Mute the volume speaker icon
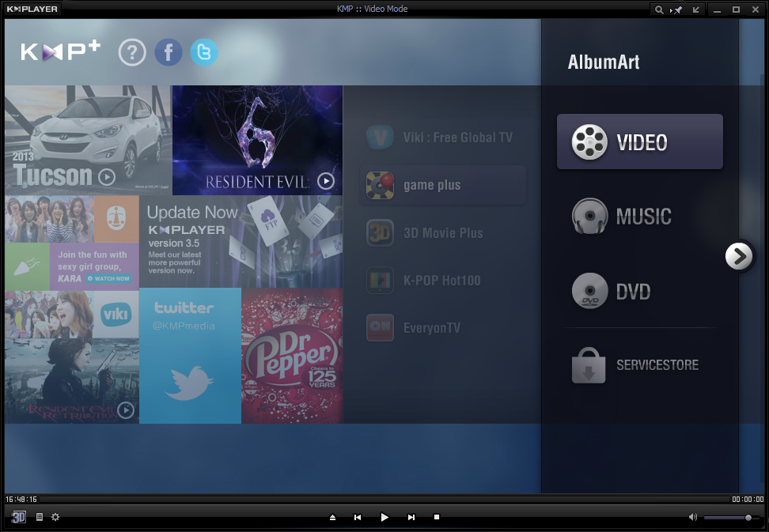 coord(693,517)
